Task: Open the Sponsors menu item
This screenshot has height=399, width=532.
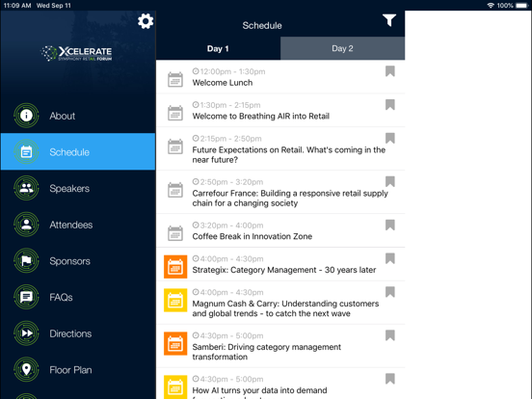Action: point(78,261)
